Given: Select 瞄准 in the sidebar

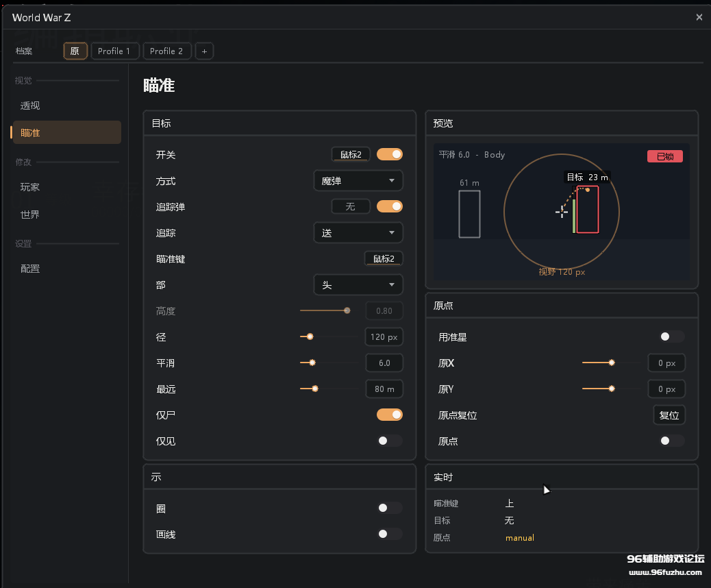Looking at the screenshot, I should click(67, 132).
